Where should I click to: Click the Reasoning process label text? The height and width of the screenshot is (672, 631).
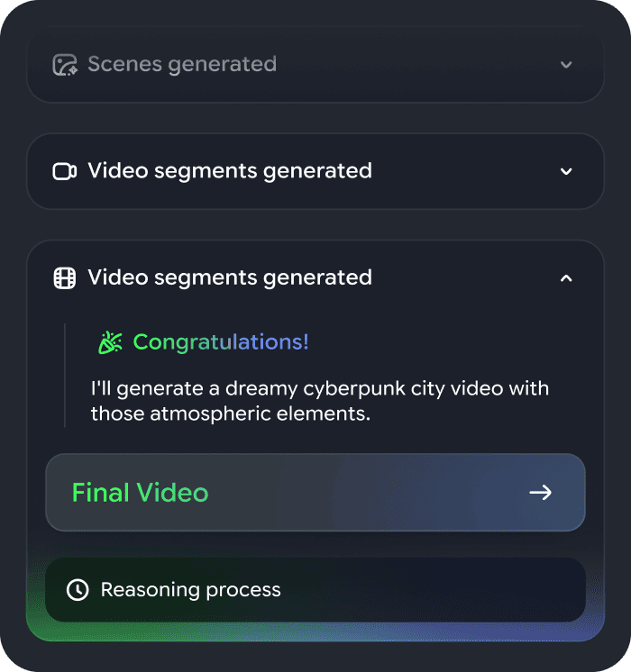click(191, 590)
